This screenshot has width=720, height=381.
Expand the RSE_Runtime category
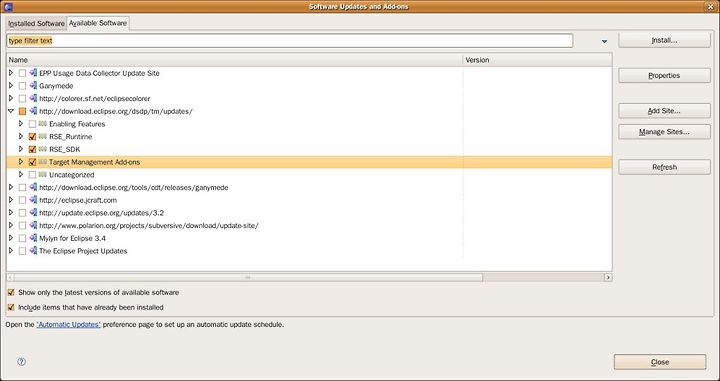tap(21, 136)
